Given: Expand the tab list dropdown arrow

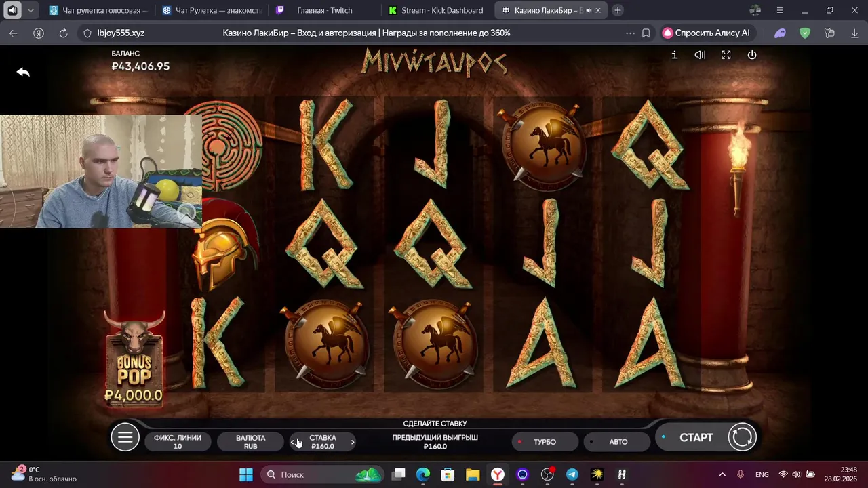Looking at the screenshot, I should point(31,10).
